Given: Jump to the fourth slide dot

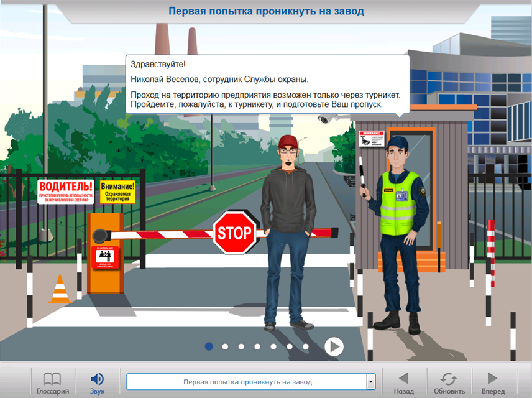Looking at the screenshot, I should point(257,347).
